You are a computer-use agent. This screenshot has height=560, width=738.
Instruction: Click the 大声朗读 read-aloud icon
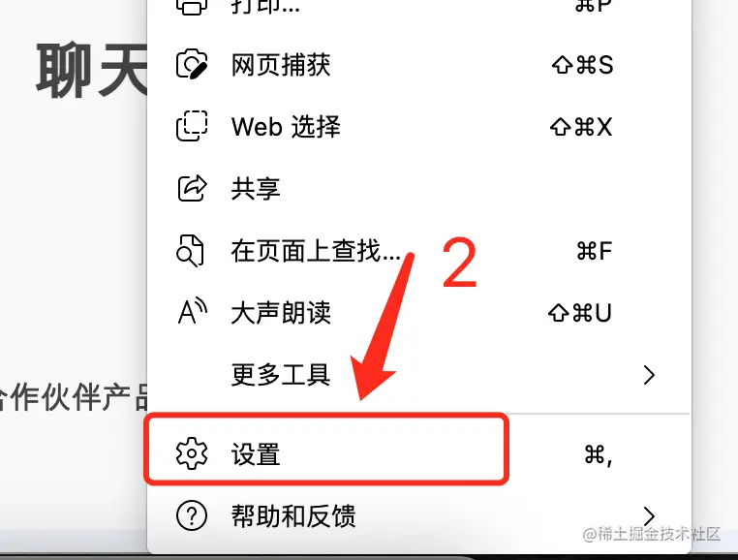(193, 311)
